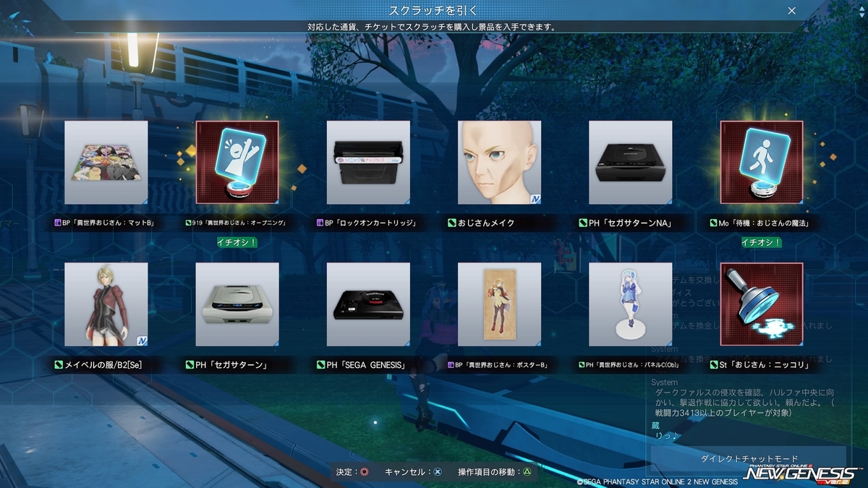Select the 異世界おじさん：マットB mat item icon

[x=106, y=163]
